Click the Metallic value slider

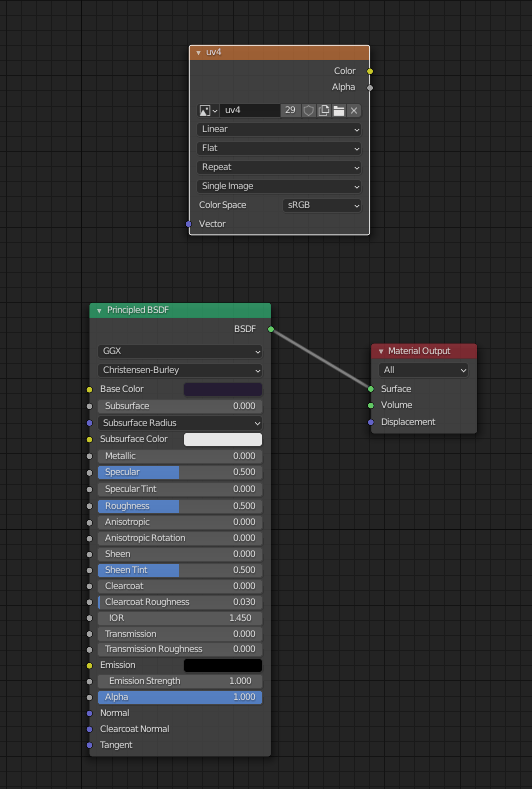(x=180, y=456)
